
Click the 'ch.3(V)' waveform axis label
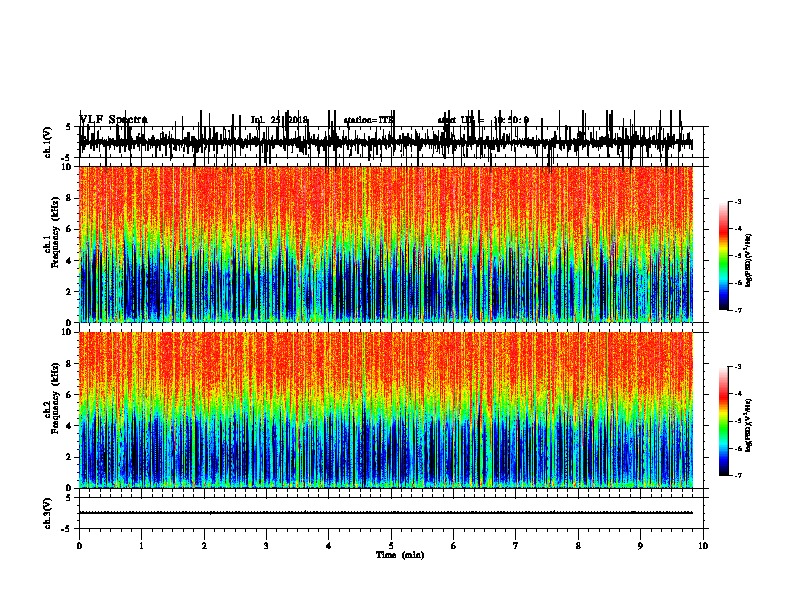click(48, 513)
